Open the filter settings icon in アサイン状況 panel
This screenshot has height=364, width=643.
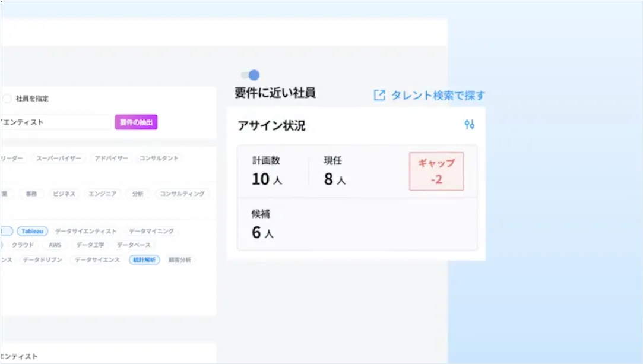point(469,125)
